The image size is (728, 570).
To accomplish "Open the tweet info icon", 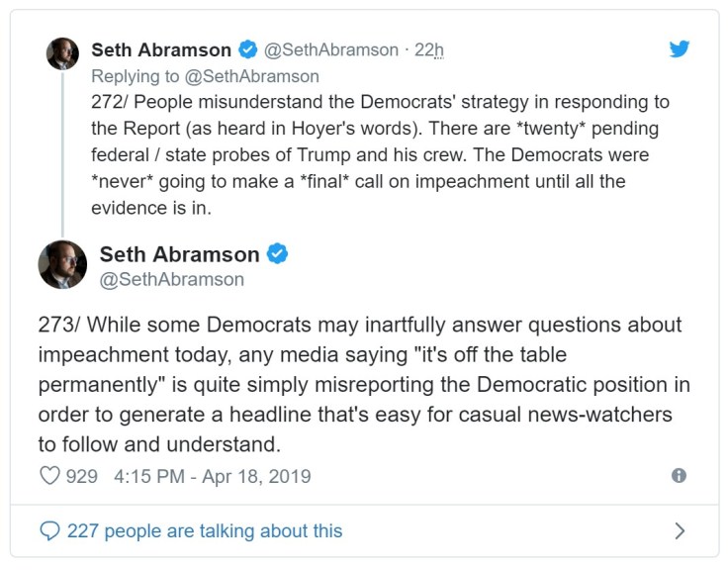I will point(679,476).
